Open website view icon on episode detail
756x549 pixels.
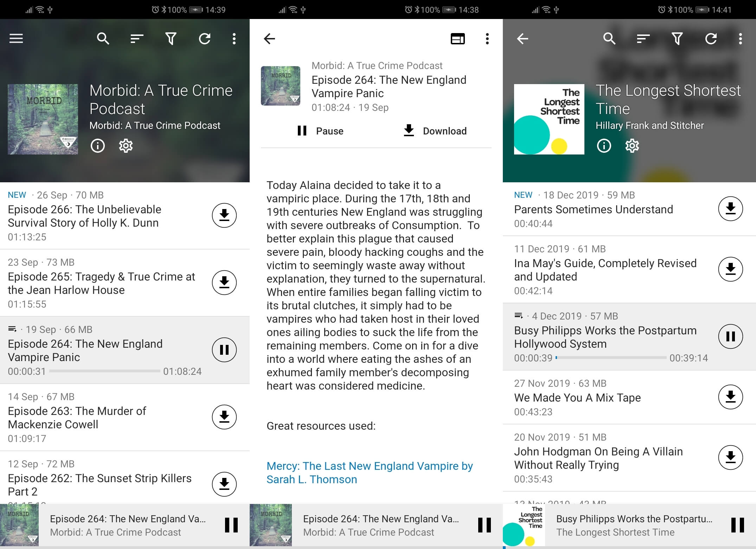pos(457,38)
